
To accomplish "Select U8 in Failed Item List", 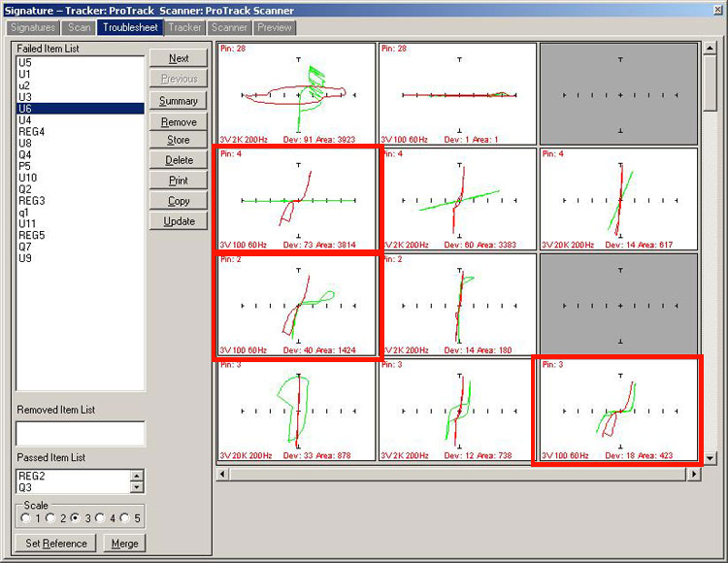I will pos(81,144).
